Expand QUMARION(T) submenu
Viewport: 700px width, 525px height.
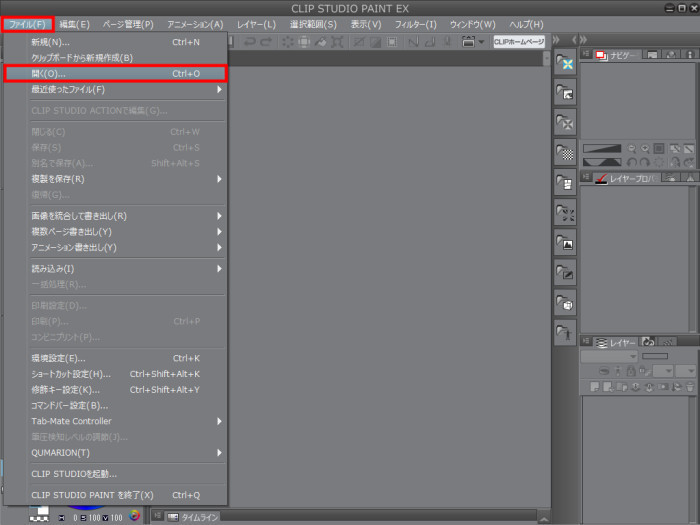[116, 453]
